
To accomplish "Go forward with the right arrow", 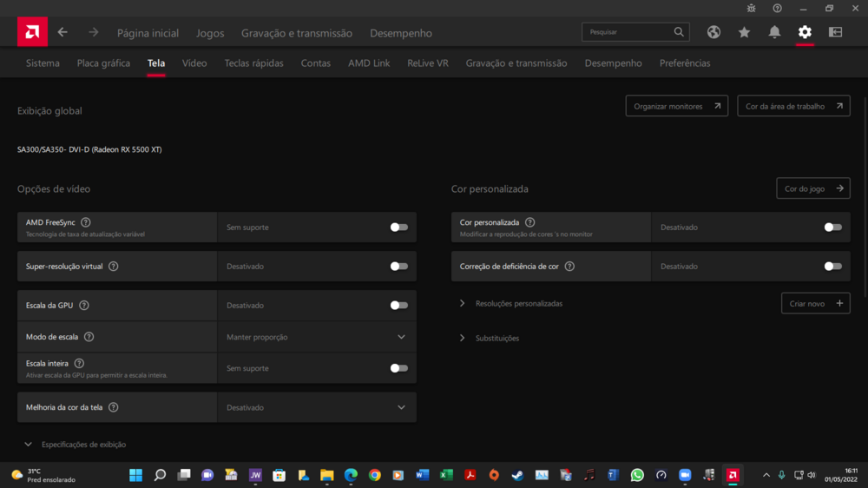I will [94, 32].
